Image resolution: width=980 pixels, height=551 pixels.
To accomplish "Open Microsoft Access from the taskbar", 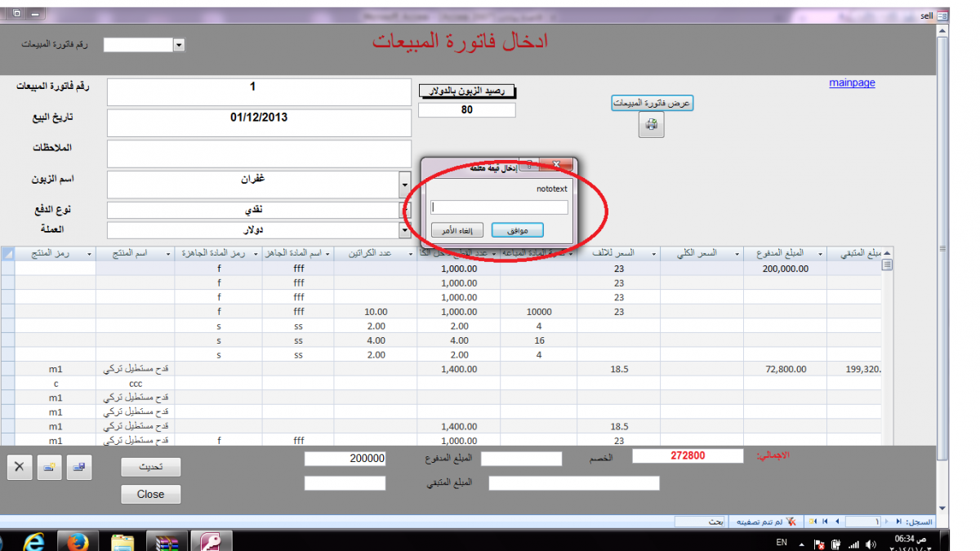I will point(211,541).
